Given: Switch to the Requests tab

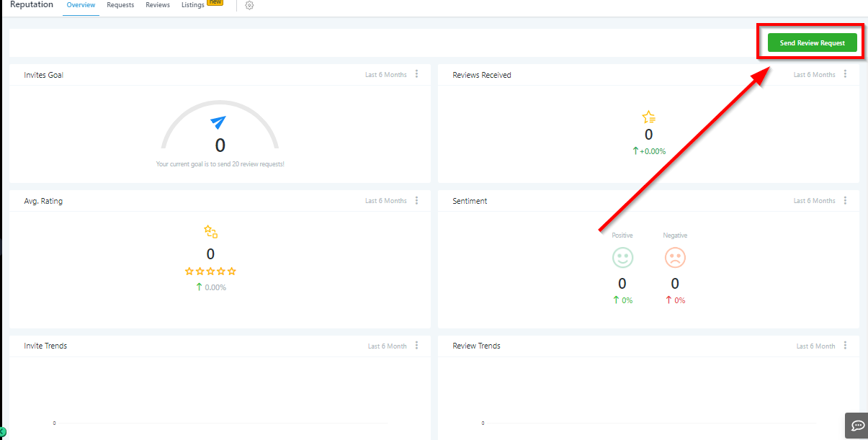Looking at the screenshot, I should pos(120,5).
